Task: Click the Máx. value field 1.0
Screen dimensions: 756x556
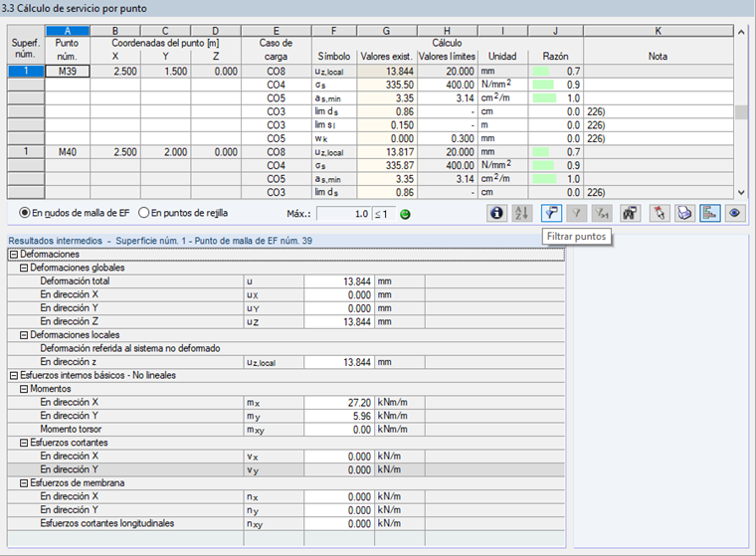Action: [x=343, y=214]
